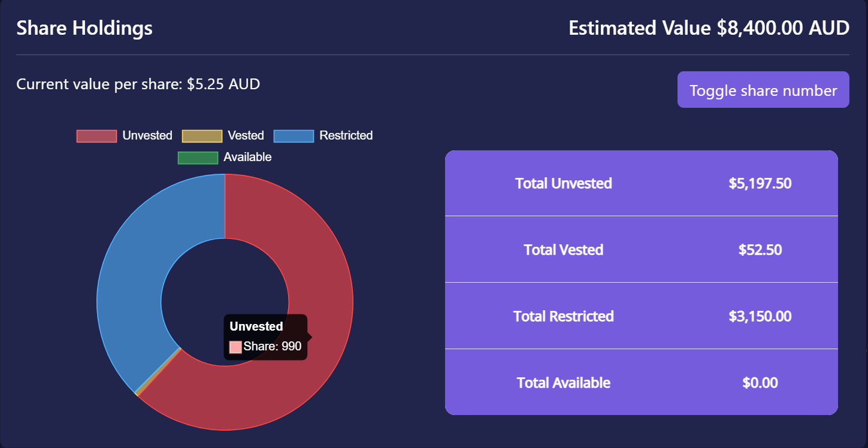Image resolution: width=868 pixels, height=448 pixels.
Task: Click the Unvested tooltip's pink color box
Action: click(x=235, y=347)
